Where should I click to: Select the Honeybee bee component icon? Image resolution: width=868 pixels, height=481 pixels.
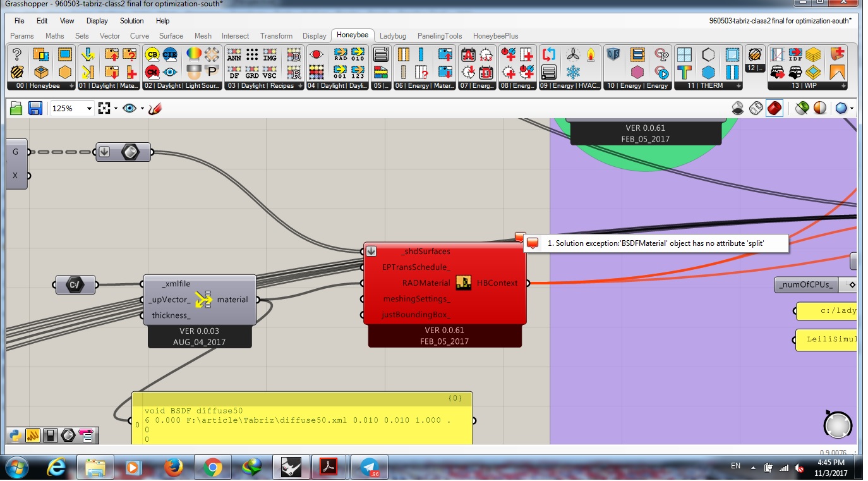(x=17, y=71)
